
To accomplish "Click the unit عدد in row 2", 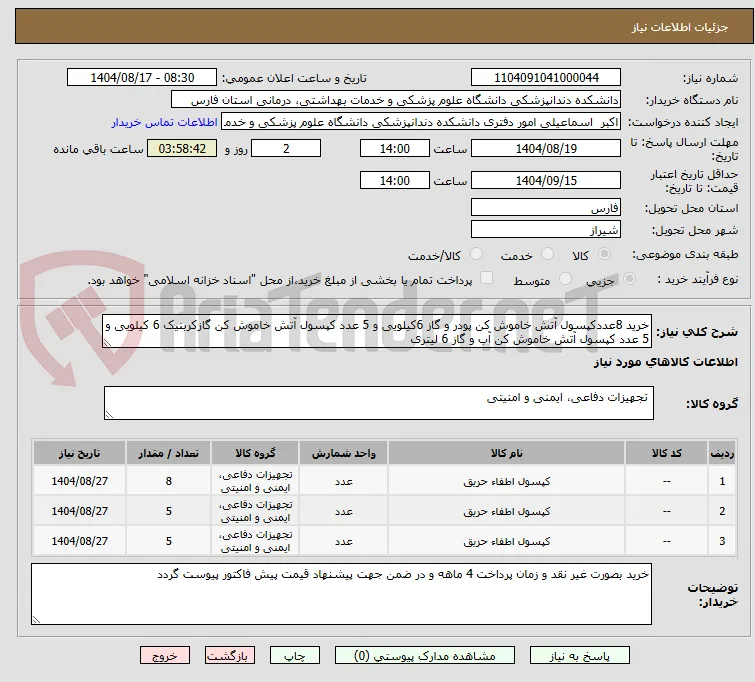I will (344, 511).
